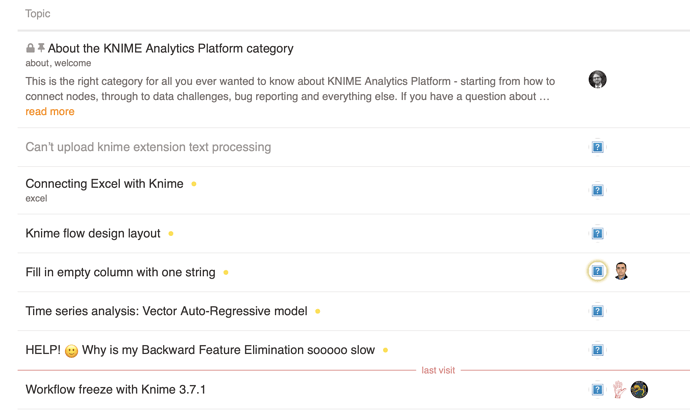690x412 pixels.
Task: Open the poster avatar of About the KNIME category
Action: 597,79
